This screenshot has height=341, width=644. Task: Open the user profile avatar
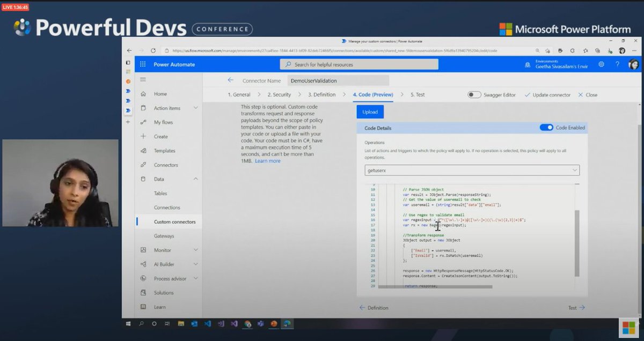point(633,64)
